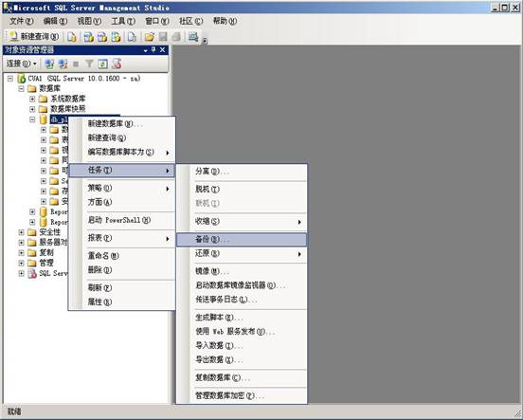Click the Analysis Services XMLA Query icon
Screen dimensions: 523x420
[116, 36]
